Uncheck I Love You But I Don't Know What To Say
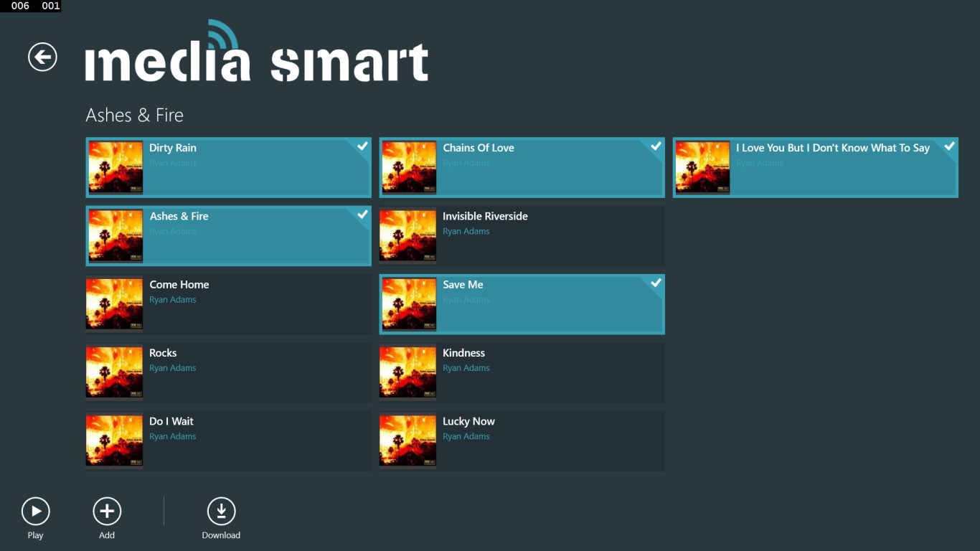The width and height of the screenshot is (980, 551). (949, 146)
